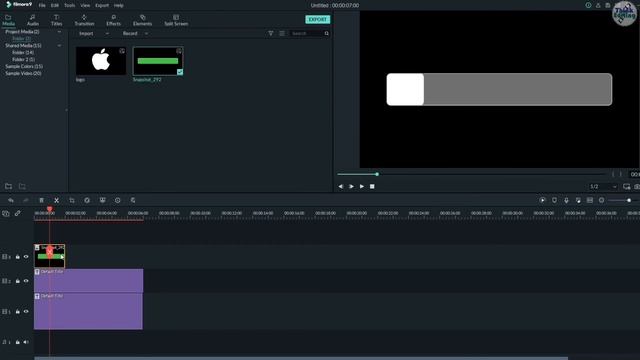Screen dimensions: 640x360
Task: Switch media library to list view icon
Action: pyautogui.click(x=282, y=33)
